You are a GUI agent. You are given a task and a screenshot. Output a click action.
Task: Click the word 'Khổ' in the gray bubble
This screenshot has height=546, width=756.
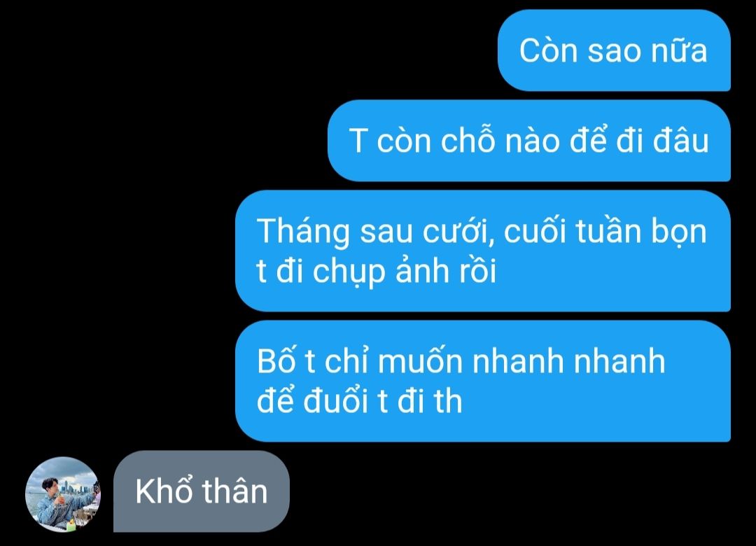(164, 491)
